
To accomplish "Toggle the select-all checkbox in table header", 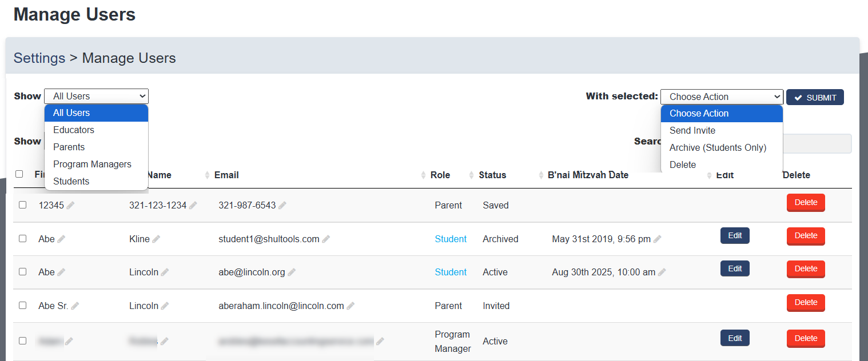I will [19, 174].
